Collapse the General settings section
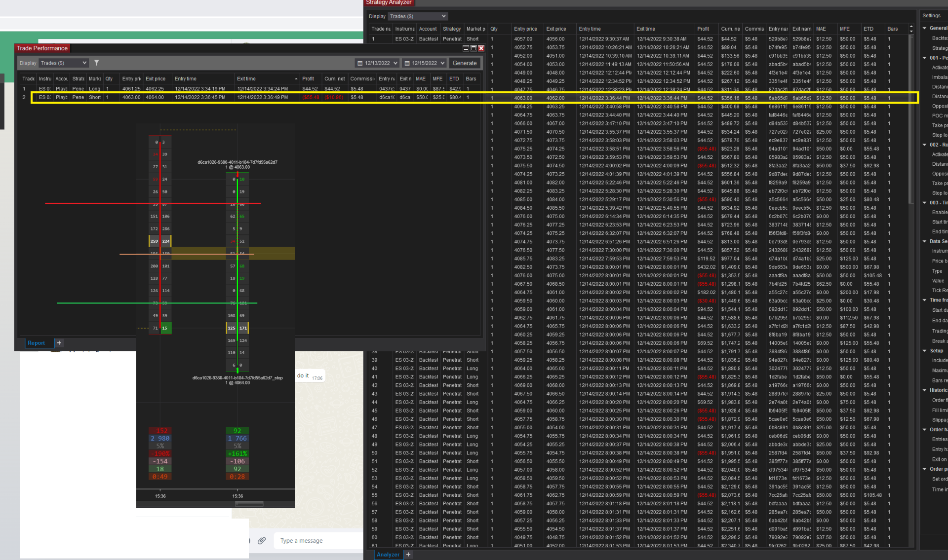This screenshot has width=948, height=560. click(x=925, y=28)
